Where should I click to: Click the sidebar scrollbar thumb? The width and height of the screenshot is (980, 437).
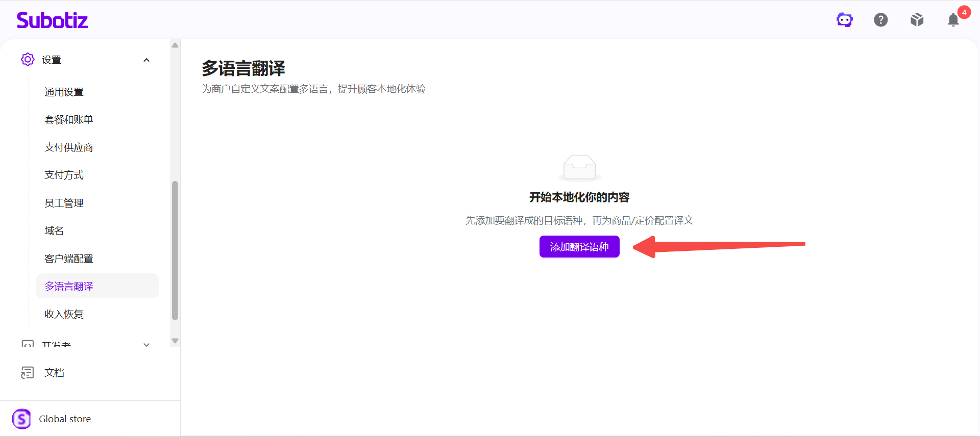(x=175, y=250)
